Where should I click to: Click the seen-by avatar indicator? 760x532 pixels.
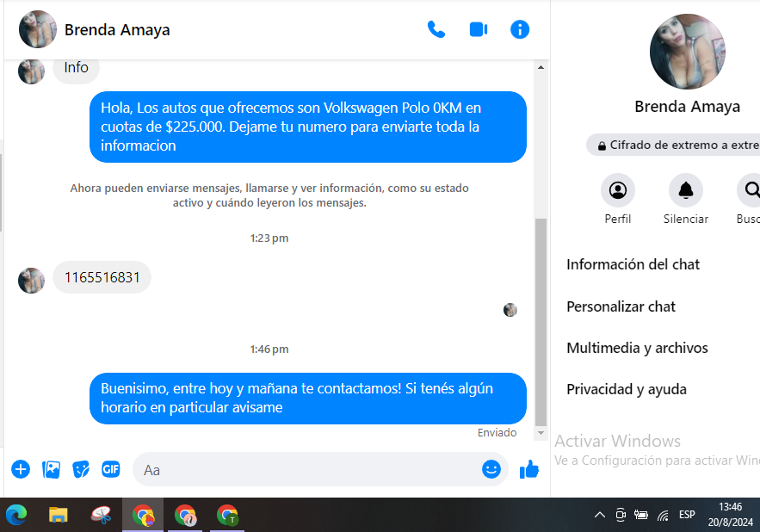coord(510,309)
